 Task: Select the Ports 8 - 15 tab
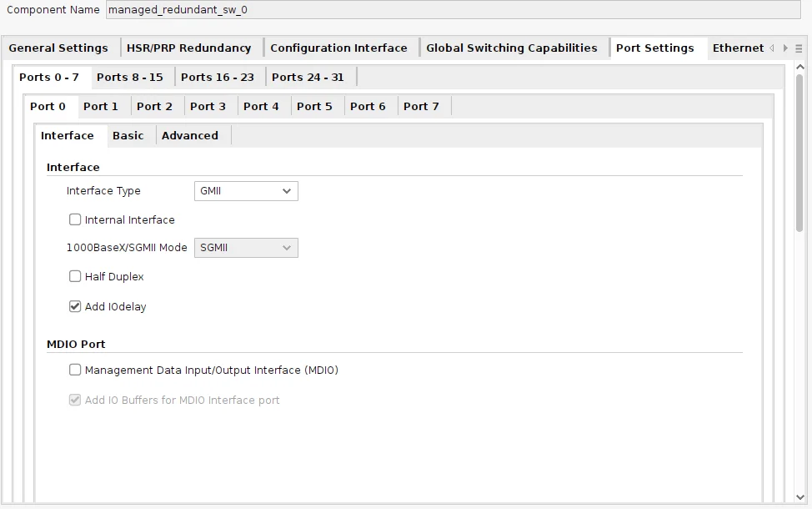(x=130, y=78)
